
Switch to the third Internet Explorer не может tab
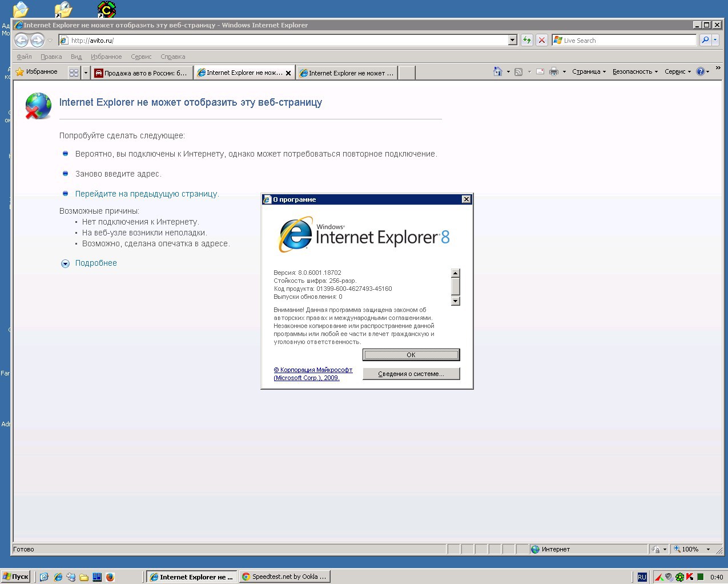347,73
